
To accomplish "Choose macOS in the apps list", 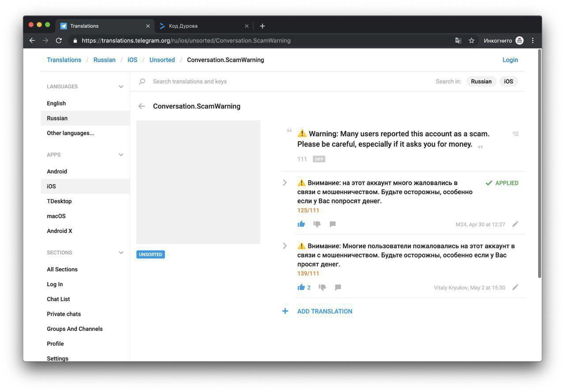I will [85, 216].
